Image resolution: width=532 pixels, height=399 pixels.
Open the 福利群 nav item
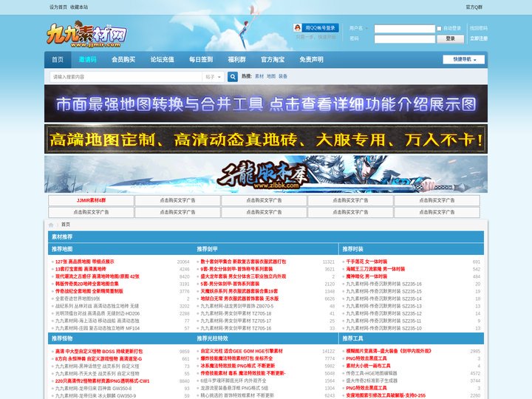[237, 59]
